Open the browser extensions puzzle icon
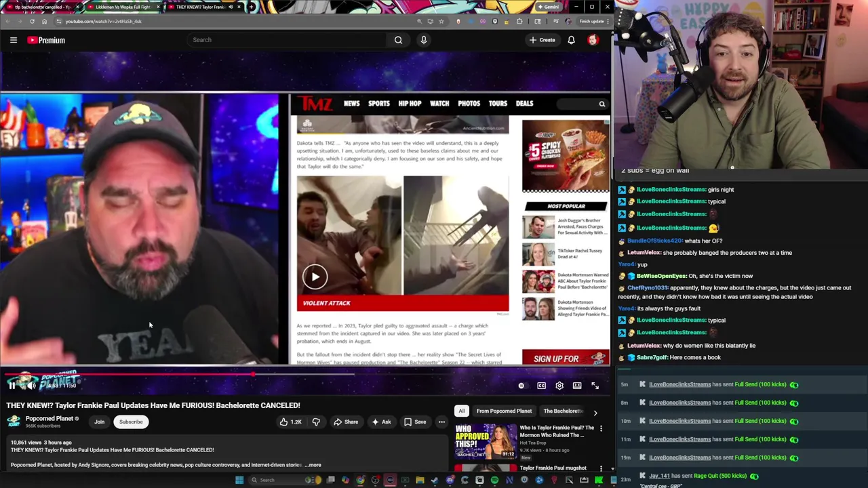Screen dimensions: 868x488 tap(519, 21)
